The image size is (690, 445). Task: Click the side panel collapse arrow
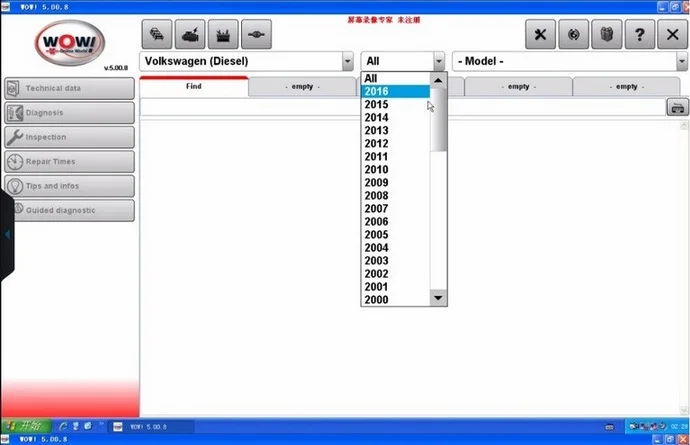point(7,234)
